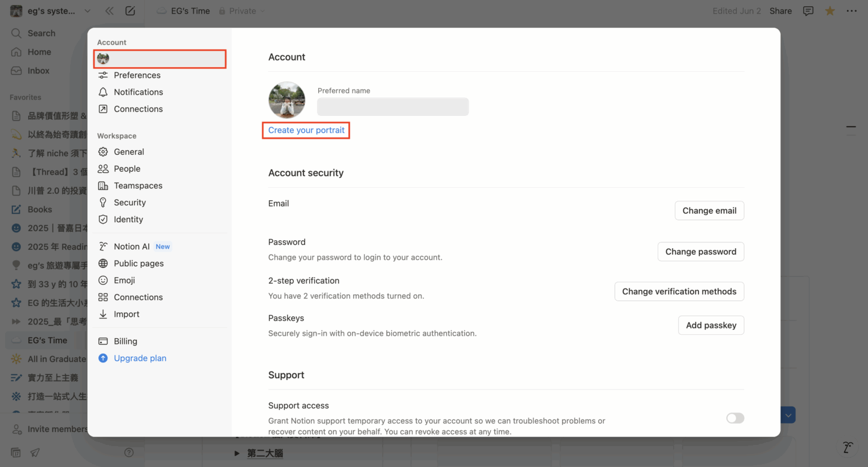Click the three-dot more options icon
Screen dimensions: 868x467
(x=852, y=11)
